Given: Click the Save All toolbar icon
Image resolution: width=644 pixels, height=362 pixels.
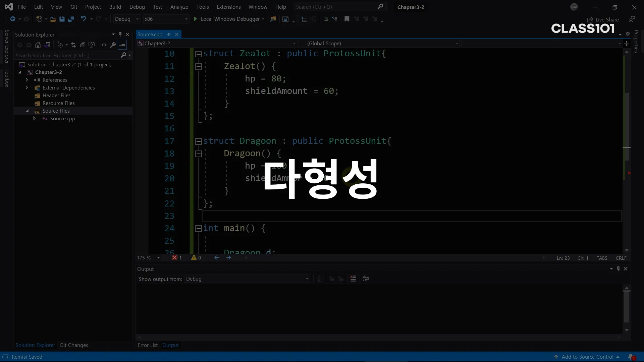Looking at the screenshot, I should (71, 19).
